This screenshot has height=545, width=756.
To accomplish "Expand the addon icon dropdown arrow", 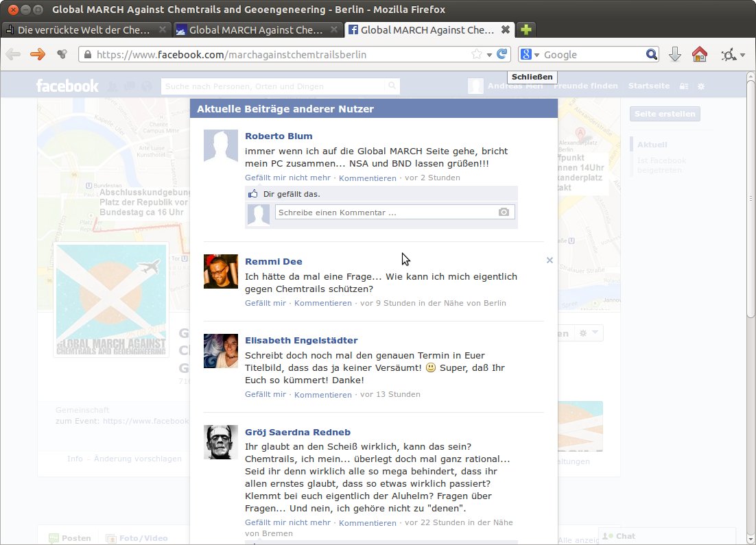I will tap(742, 54).
